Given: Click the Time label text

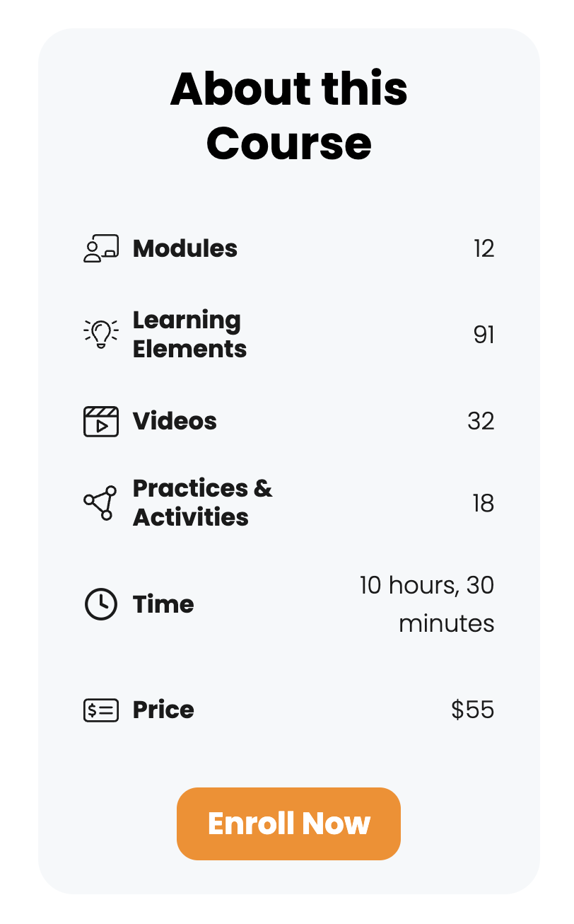Looking at the screenshot, I should click(163, 604).
